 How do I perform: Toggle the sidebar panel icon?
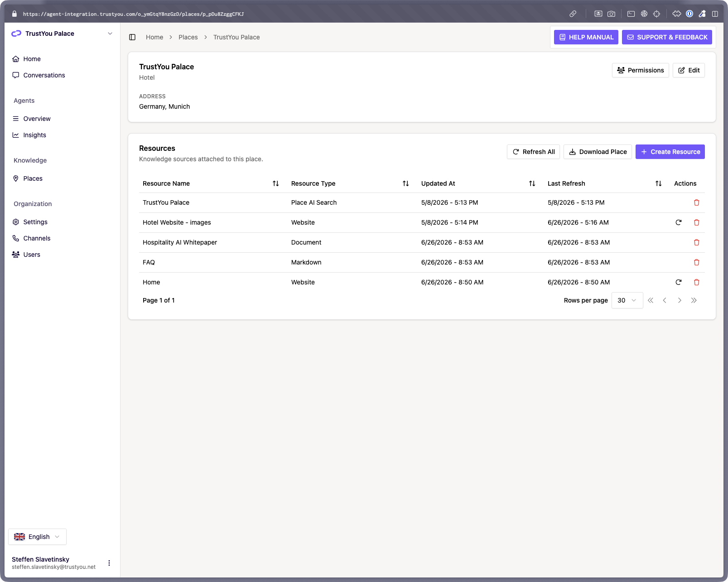(x=132, y=37)
